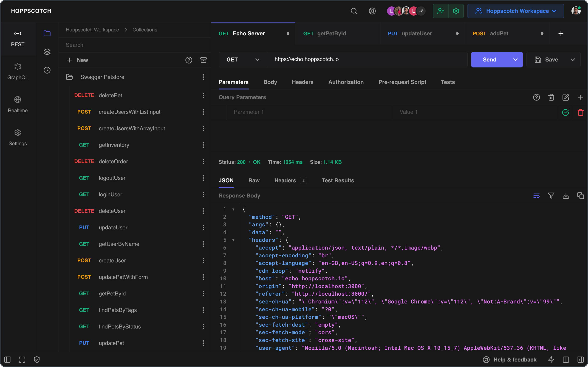Image resolution: width=588 pixels, height=367 pixels.
Task: Expand the Send button options arrow
Action: pyautogui.click(x=515, y=59)
